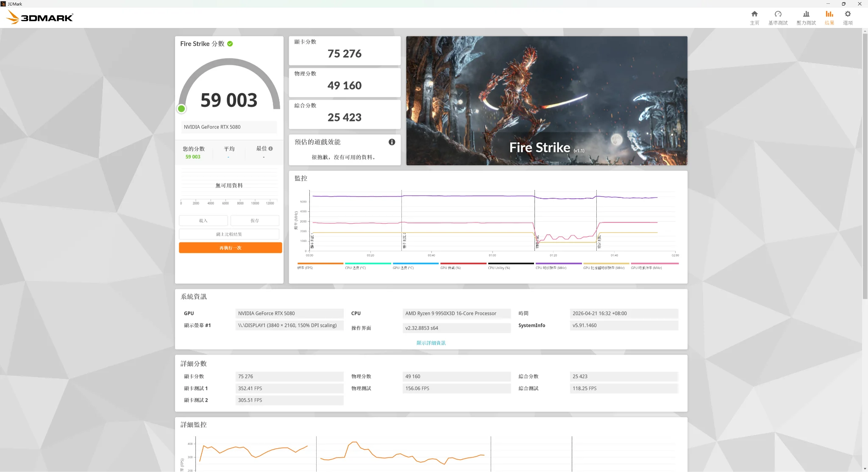Screen dimensions: 868x472
Task: Click the 載入 (load) button
Action: 203,220
